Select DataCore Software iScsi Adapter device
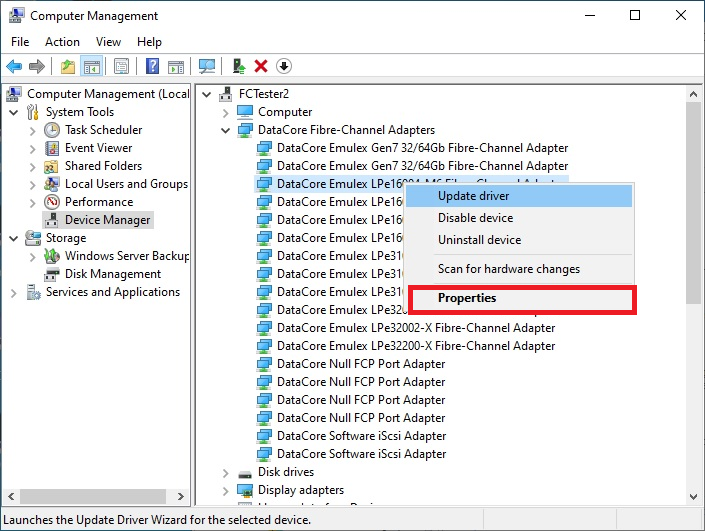 [360, 436]
